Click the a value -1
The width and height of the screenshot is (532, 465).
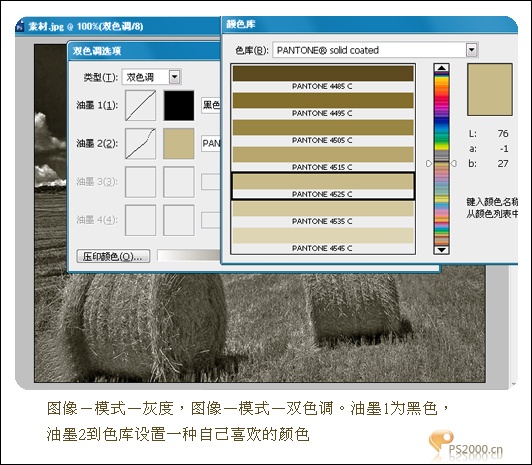[x=504, y=149]
